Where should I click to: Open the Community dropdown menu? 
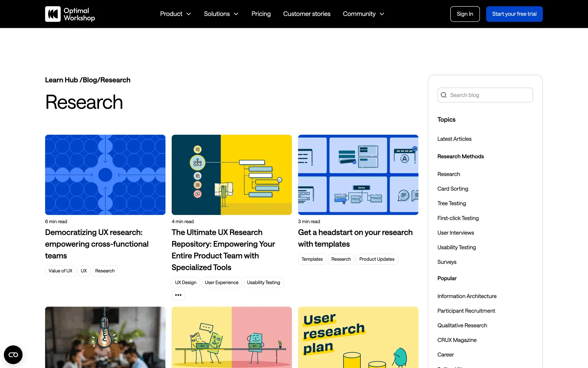pyautogui.click(x=364, y=14)
